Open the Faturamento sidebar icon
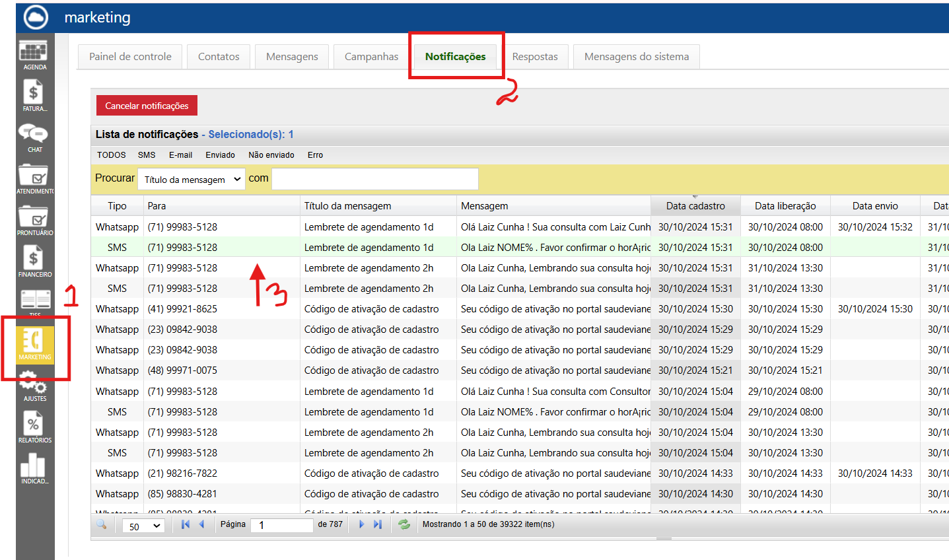 point(34,95)
